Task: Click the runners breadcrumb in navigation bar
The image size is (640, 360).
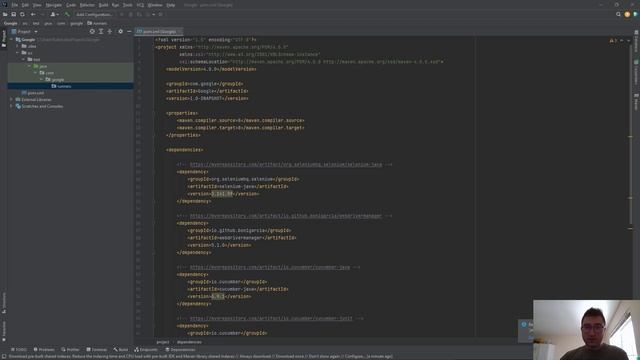Action: point(97,23)
